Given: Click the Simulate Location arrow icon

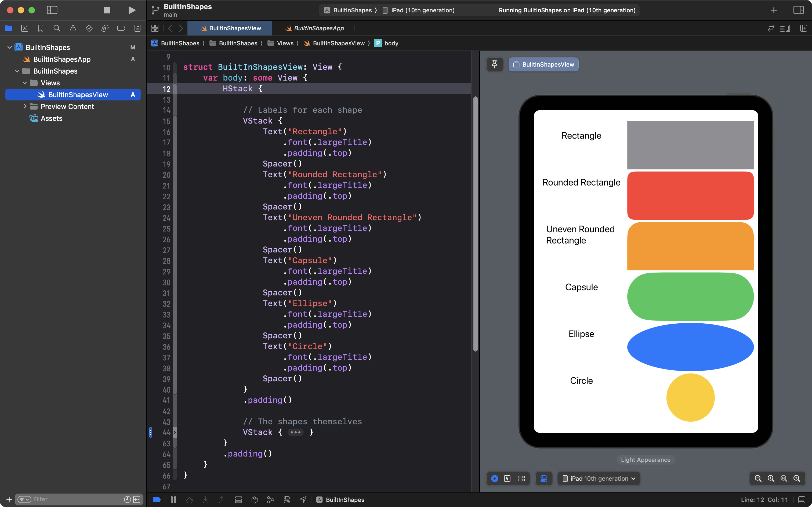Looking at the screenshot, I should (303, 500).
